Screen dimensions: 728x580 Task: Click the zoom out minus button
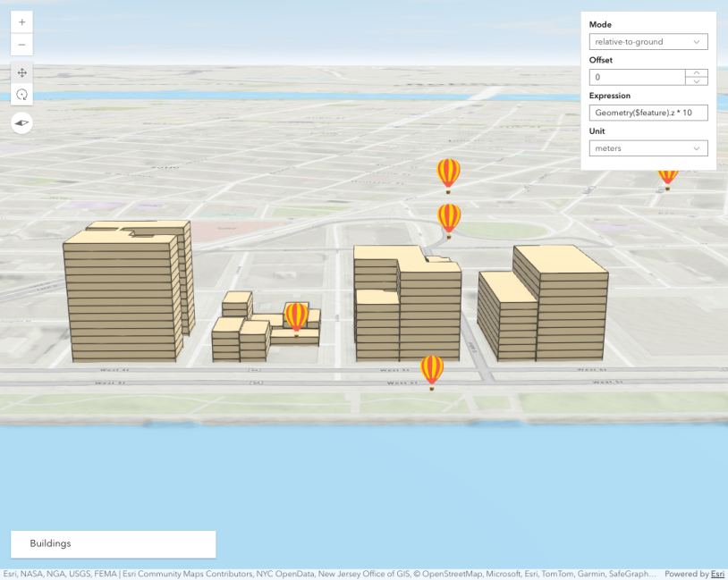click(x=21, y=45)
